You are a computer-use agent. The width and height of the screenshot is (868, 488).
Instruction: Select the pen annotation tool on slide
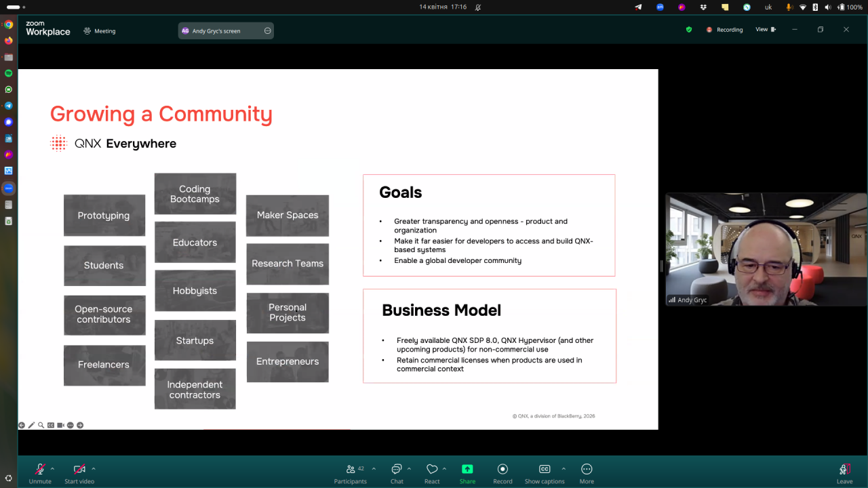tap(31, 425)
